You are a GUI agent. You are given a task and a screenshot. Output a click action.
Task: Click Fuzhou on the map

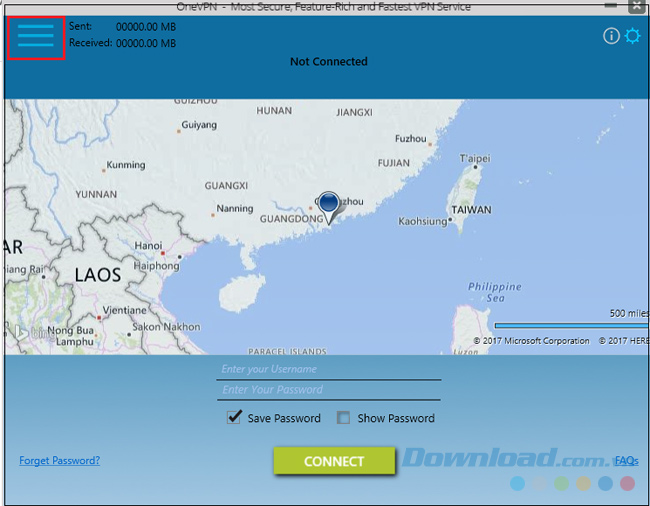point(410,138)
